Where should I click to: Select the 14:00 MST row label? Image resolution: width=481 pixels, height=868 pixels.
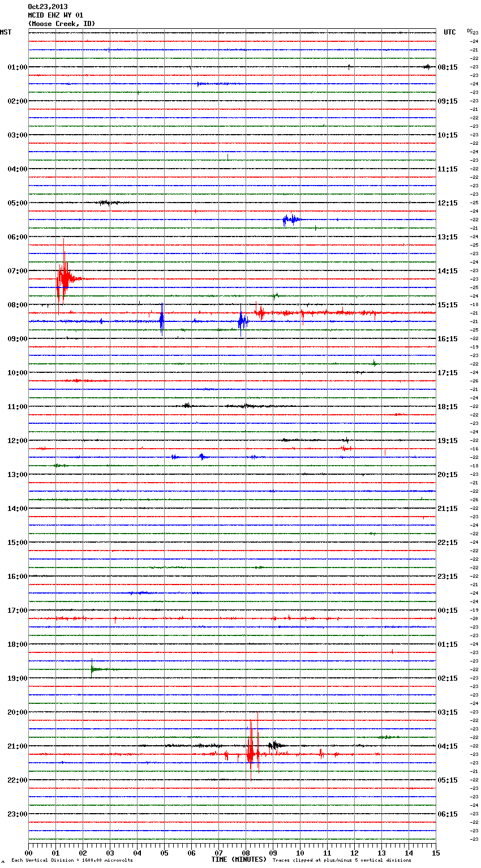(x=18, y=509)
